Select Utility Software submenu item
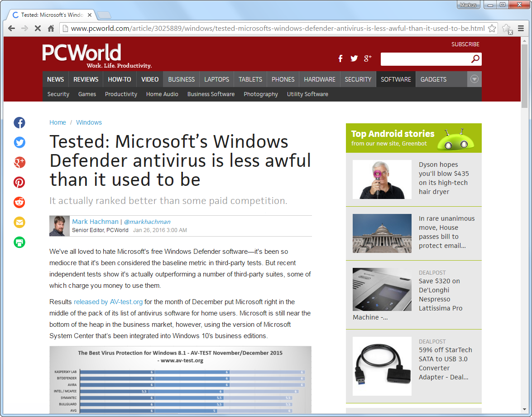The width and height of the screenshot is (532, 417). pyautogui.click(x=307, y=94)
